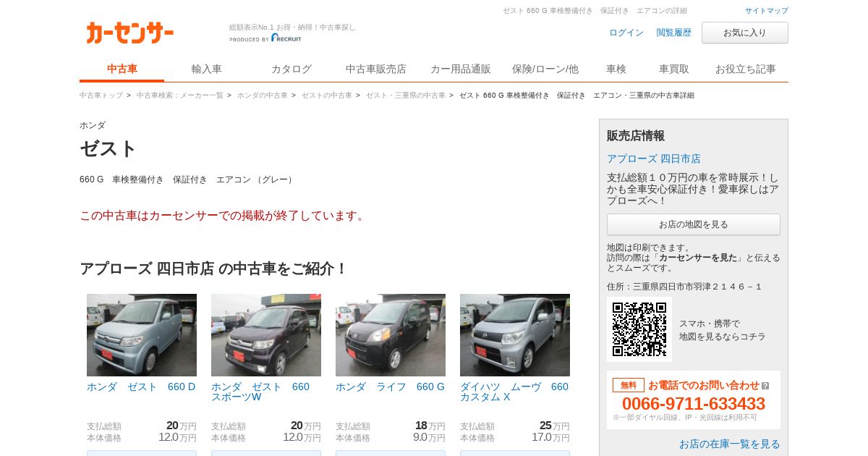Viewport: 868px width, 456px height.
Task: Click the お店の地図を見る button
Action: (x=693, y=224)
